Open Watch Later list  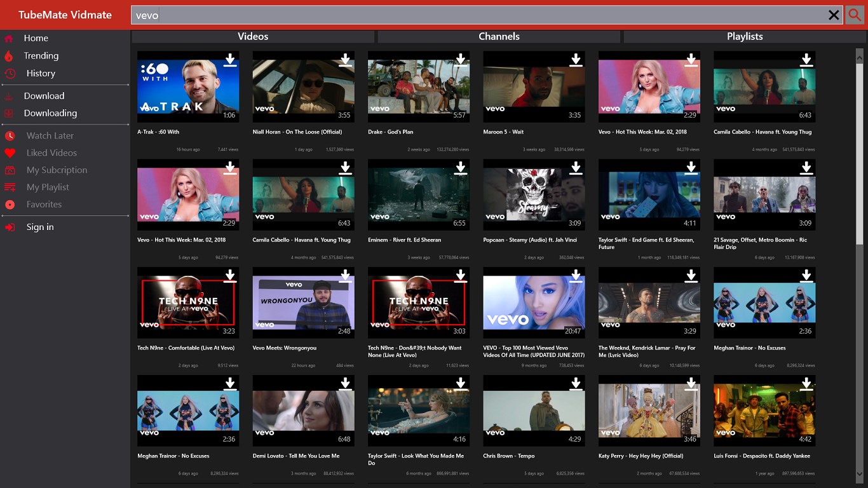click(50, 136)
